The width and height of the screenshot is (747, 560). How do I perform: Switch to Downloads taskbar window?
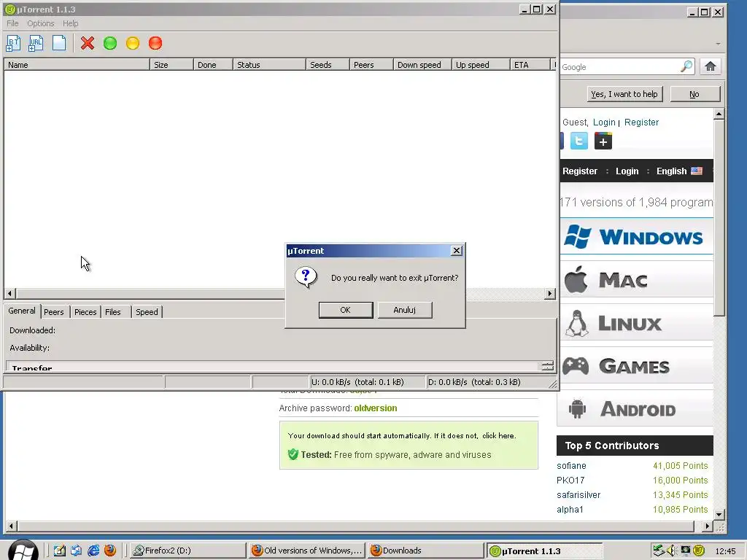(x=425, y=551)
